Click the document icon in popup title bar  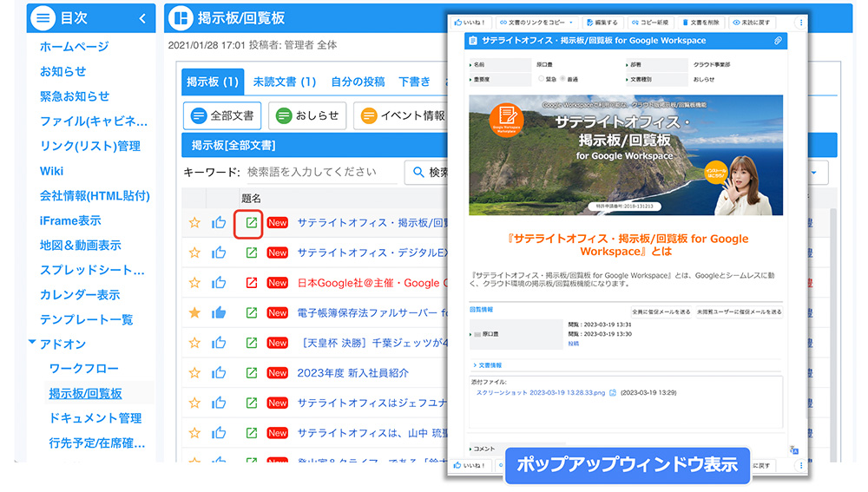473,41
